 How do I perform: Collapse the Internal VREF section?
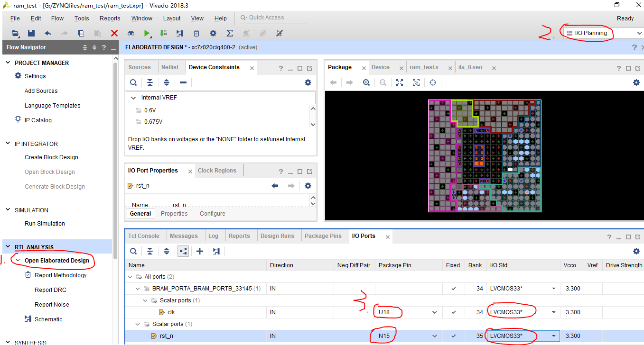132,98
